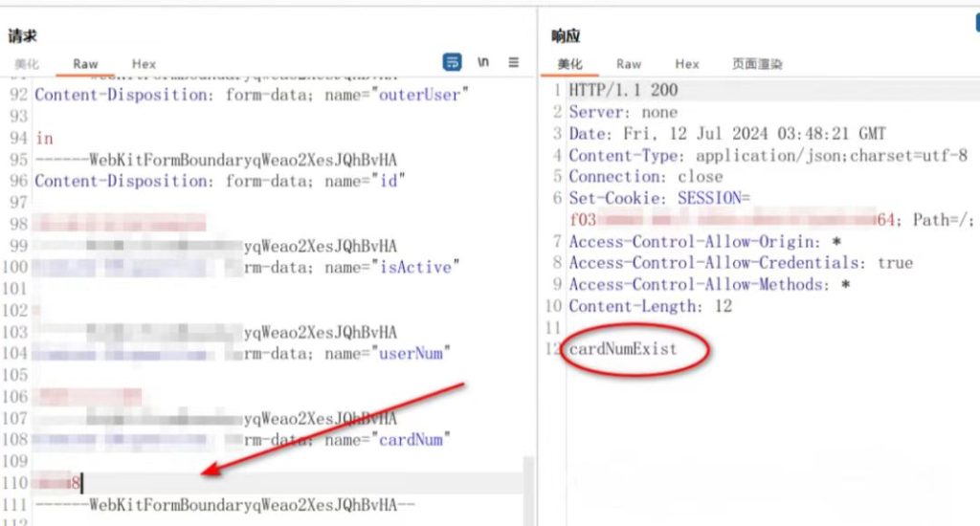980x526 pixels.
Task: Open the request Hex tab
Action: [x=145, y=64]
